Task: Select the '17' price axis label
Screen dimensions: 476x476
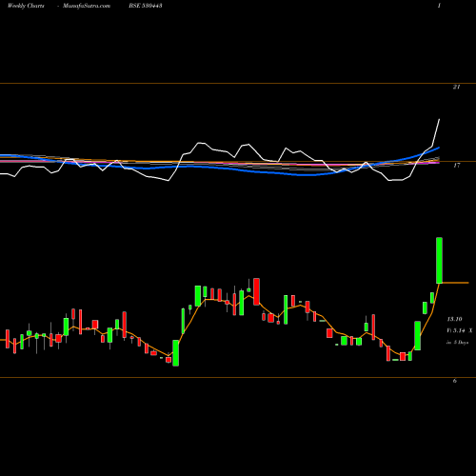Action: pos(456,165)
